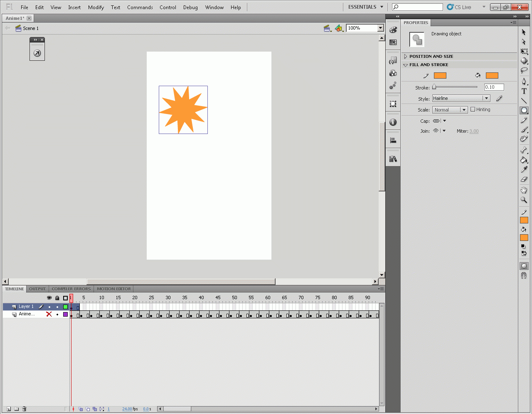Viewport: 532px width, 414px height.
Task: Toggle Layer 1 green outline square
Action: pyautogui.click(x=65, y=307)
